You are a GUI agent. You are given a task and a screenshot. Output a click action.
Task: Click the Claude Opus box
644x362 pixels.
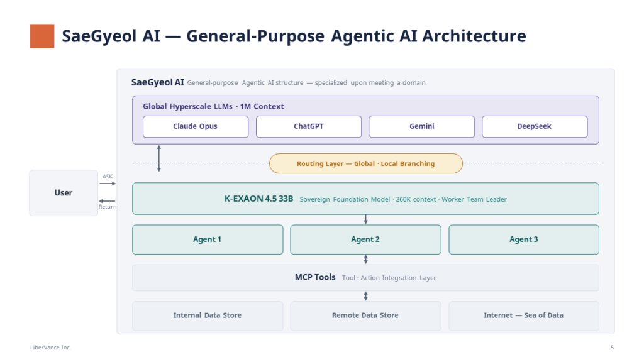tap(196, 126)
